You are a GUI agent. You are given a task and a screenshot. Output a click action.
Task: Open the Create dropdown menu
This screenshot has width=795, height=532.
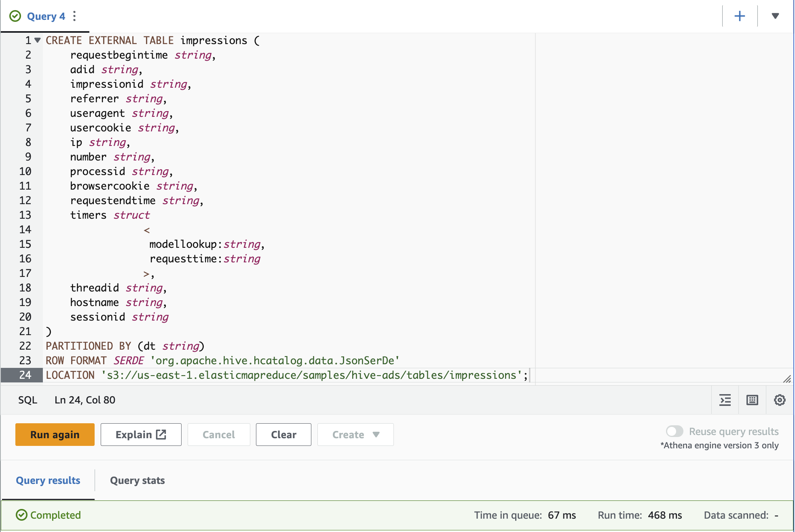[x=355, y=435]
